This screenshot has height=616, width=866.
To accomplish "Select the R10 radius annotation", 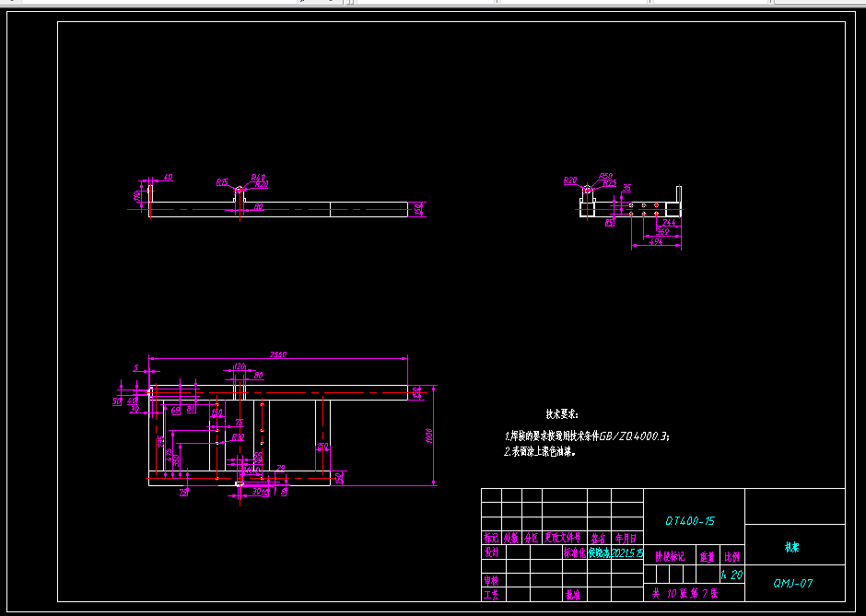I will [x=238, y=437].
